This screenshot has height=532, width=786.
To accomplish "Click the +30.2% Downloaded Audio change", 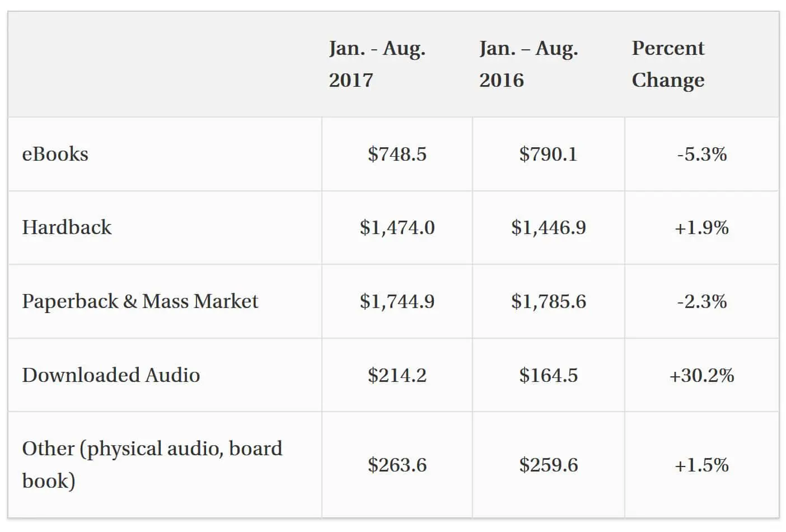I will pyautogui.click(x=701, y=375).
